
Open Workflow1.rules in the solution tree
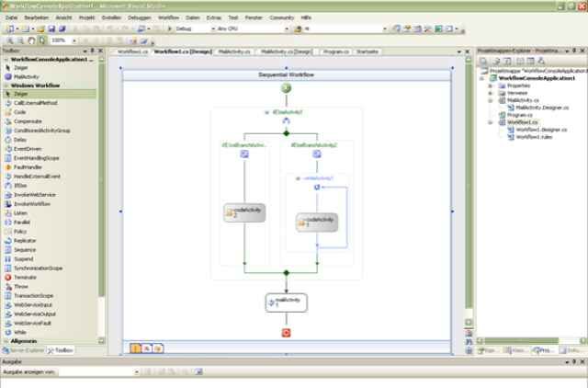534,137
